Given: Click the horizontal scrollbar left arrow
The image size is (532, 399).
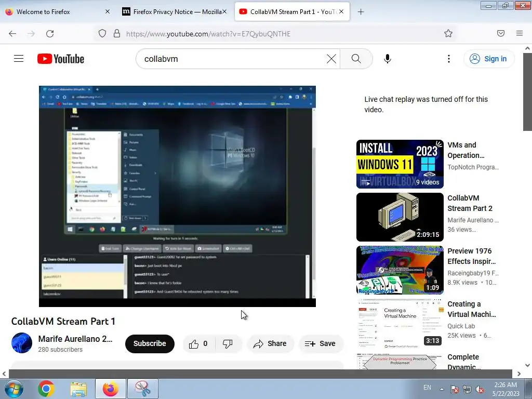Looking at the screenshot, I should (4, 374).
